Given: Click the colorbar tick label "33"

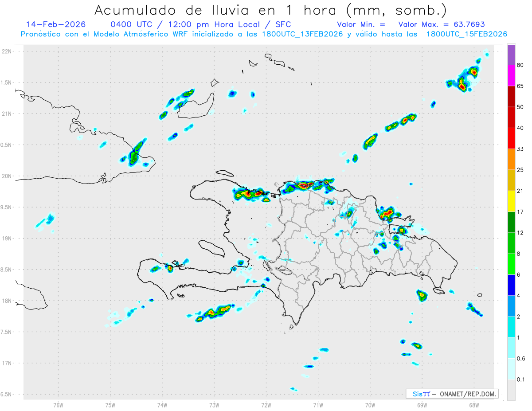Looking at the screenshot, I should 520,149.
